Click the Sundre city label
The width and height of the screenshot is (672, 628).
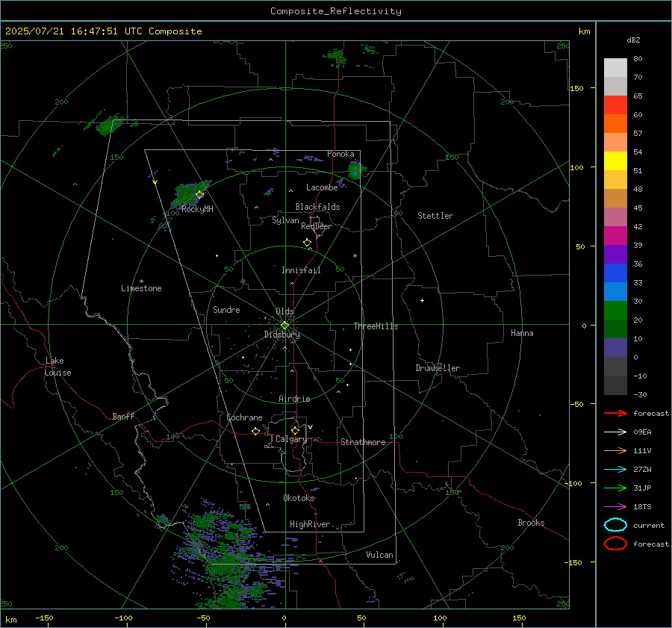tap(226, 309)
